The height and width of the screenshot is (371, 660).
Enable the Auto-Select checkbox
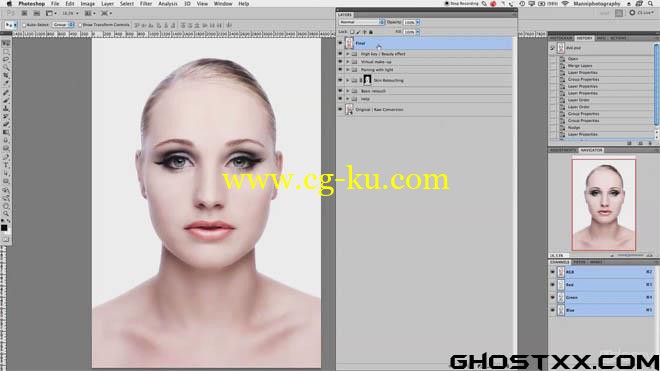(24, 25)
